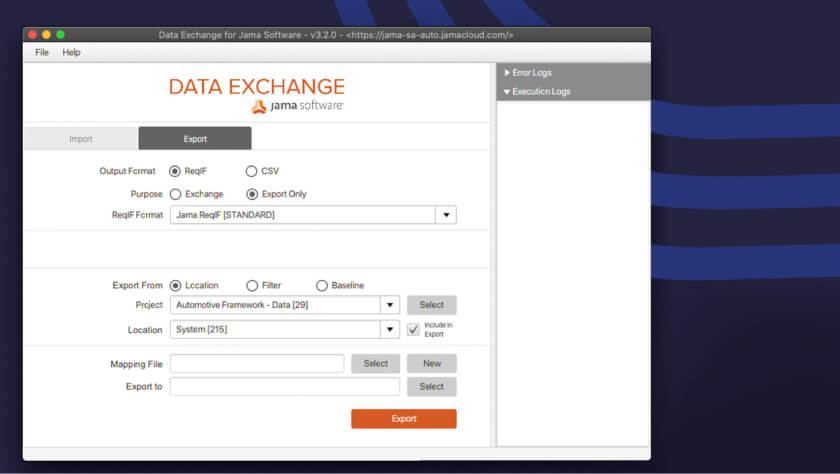Switch to the Import tab
This screenshot has width=840, height=474.
pos(81,139)
